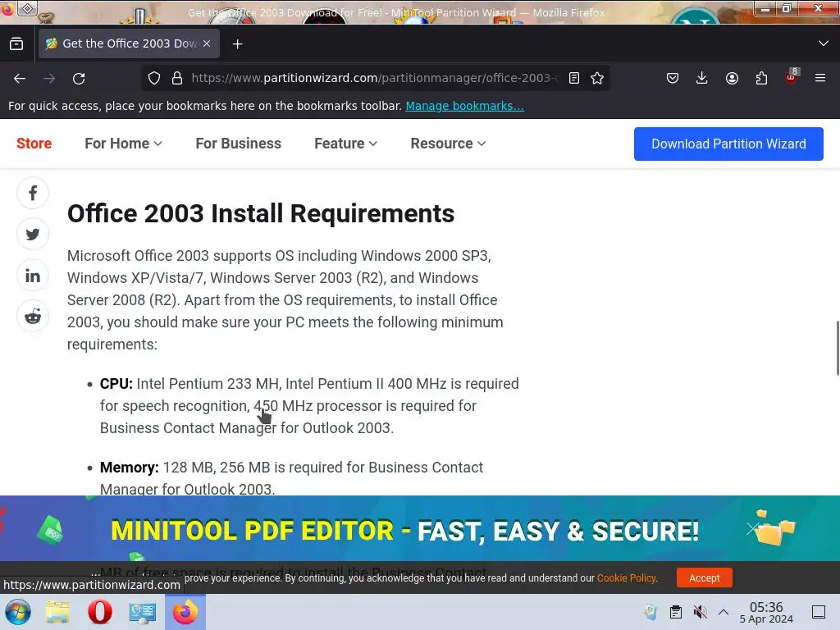Select the Get the Office 2003 tab
Screen dimensions: 840x630
pyautogui.click(x=129, y=43)
